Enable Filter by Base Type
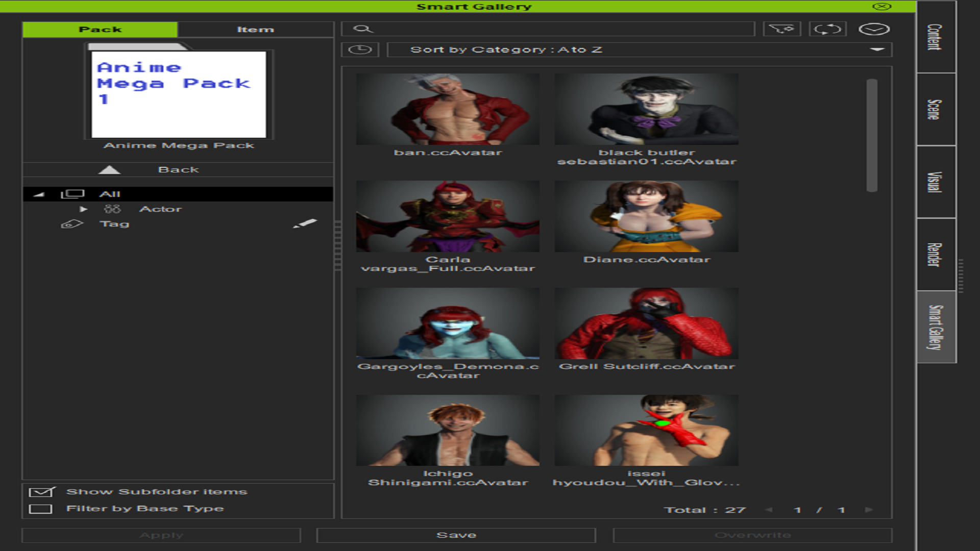This screenshot has width=980, height=551. [41, 509]
